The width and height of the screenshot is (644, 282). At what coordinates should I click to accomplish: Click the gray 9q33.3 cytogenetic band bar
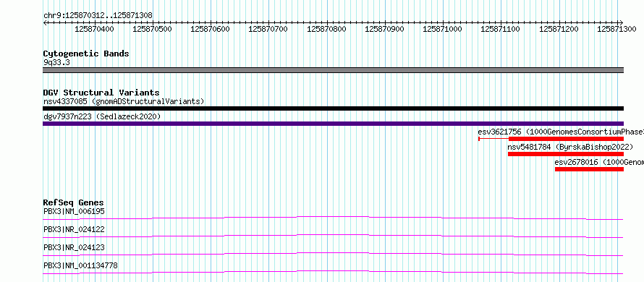[333, 70]
